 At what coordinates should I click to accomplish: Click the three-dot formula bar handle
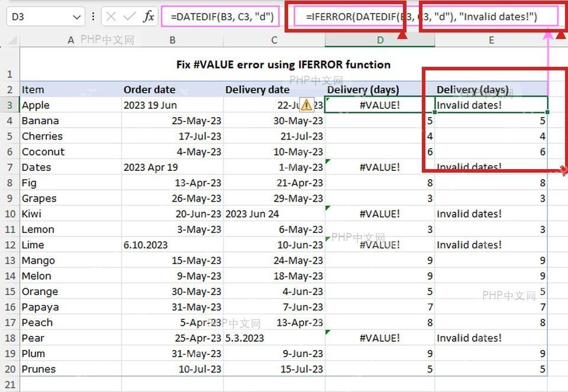point(93,17)
